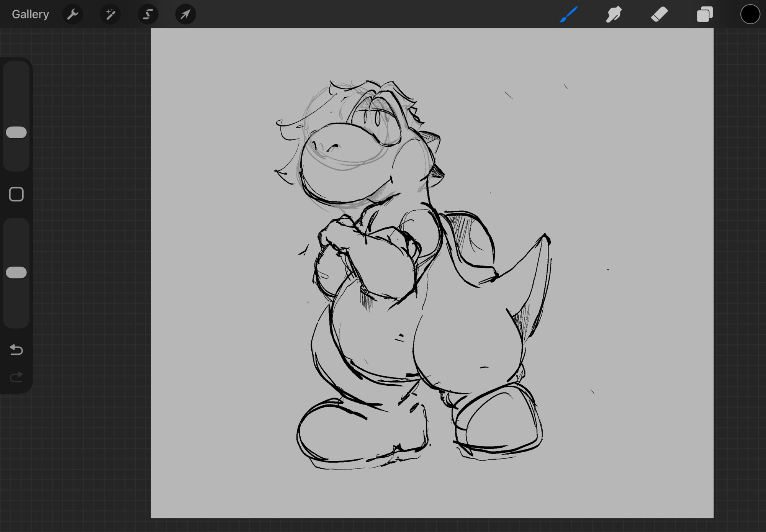Open Adjustments with the magic wand icon
This screenshot has width=766, height=532.
110,14
